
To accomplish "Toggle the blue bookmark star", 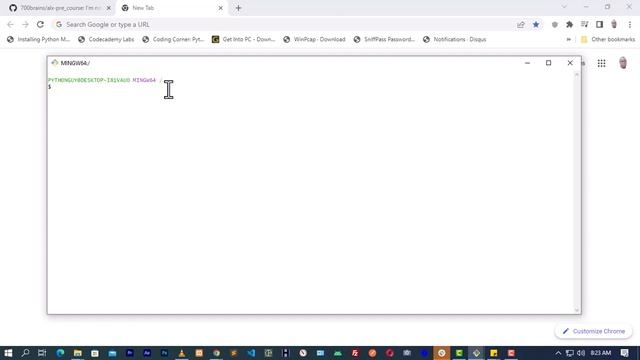I will pos(536,24).
